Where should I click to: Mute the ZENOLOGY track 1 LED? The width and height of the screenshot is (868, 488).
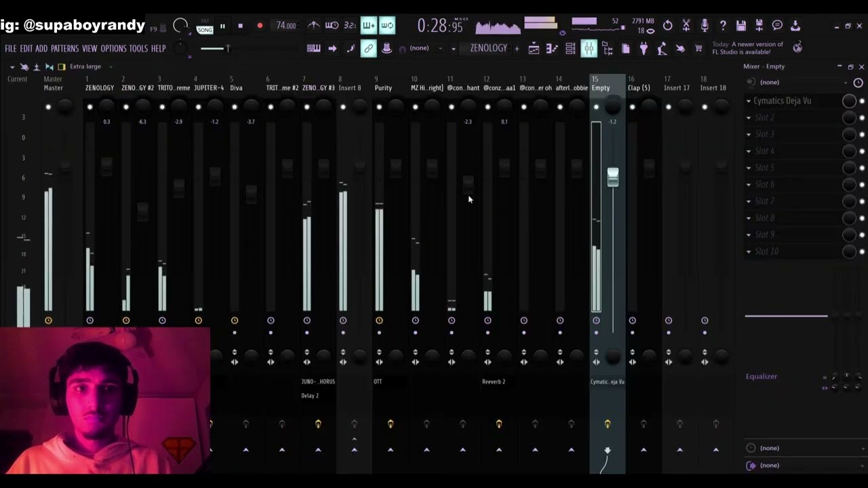tap(90, 107)
